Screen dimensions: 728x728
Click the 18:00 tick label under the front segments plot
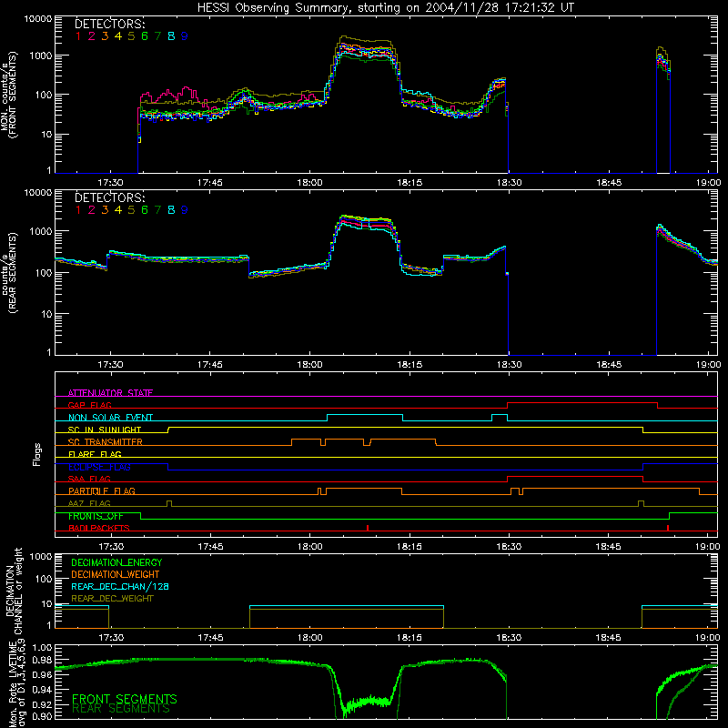point(309,183)
